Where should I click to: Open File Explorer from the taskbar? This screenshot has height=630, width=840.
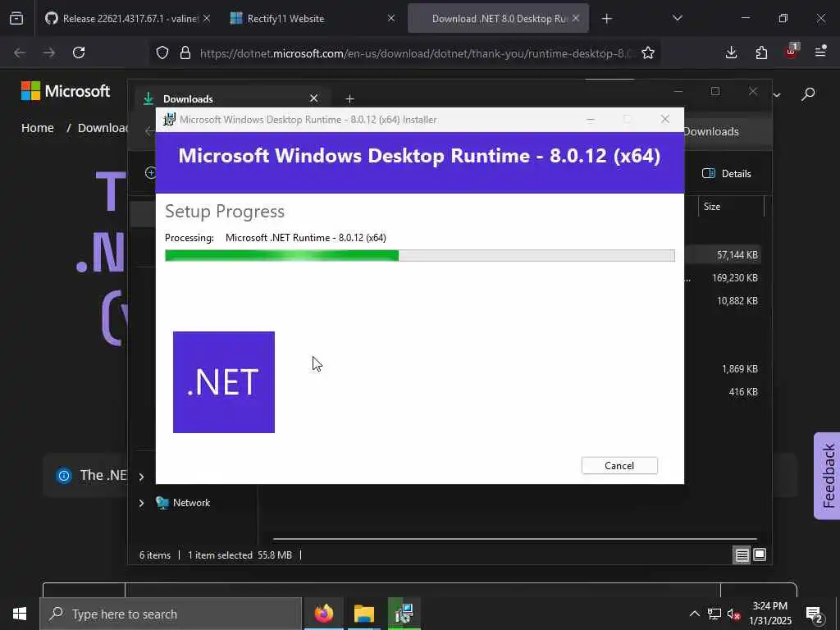click(363, 614)
